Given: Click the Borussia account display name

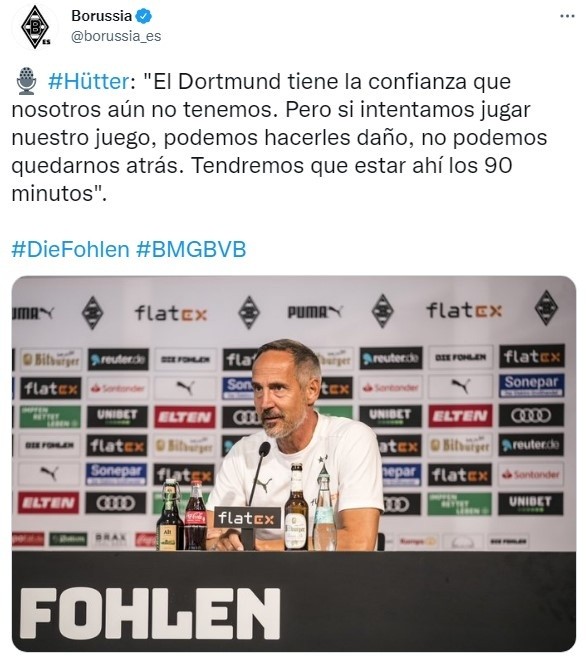Looking at the screenshot, I should 102,16.
